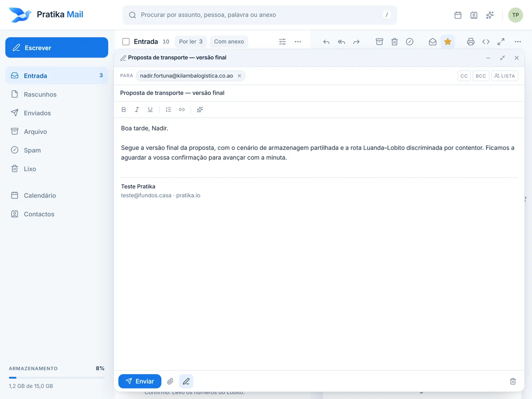The width and height of the screenshot is (532, 399).
Task: Open more actions menu in reading toolbar
Action: pyautogui.click(x=518, y=42)
